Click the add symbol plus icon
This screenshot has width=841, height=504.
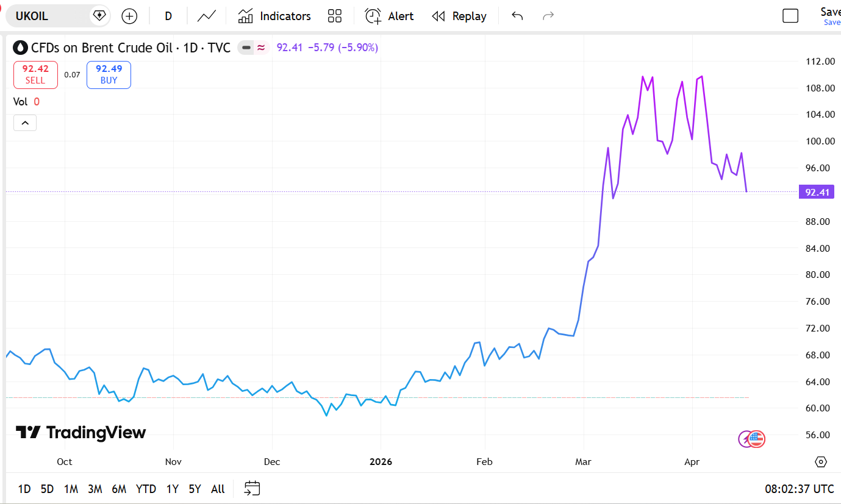click(129, 16)
